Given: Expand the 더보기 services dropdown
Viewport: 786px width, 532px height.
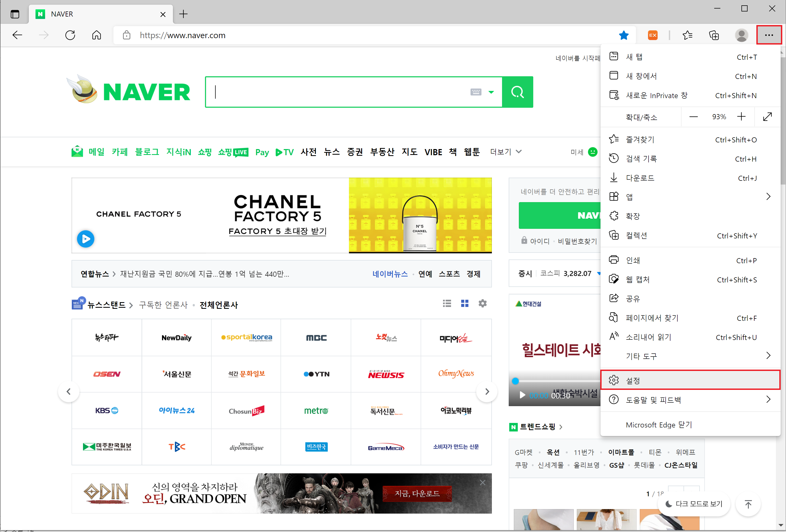Looking at the screenshot, I should 505,152.
